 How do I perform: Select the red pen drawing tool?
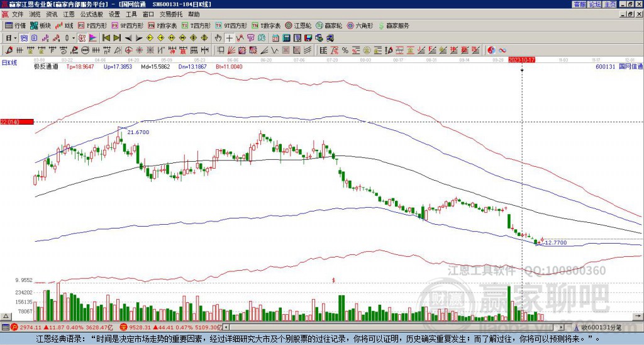point(8,50)
